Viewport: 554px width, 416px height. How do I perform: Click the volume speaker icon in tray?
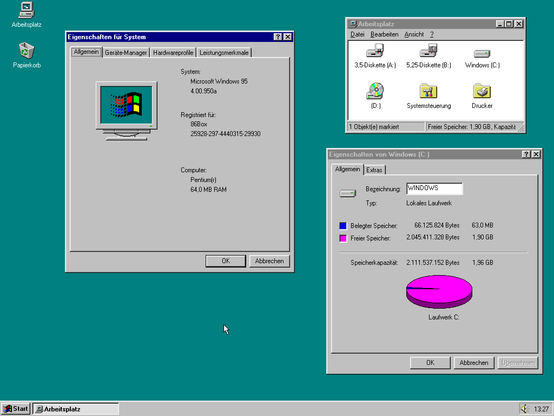[x=524, y=409]
